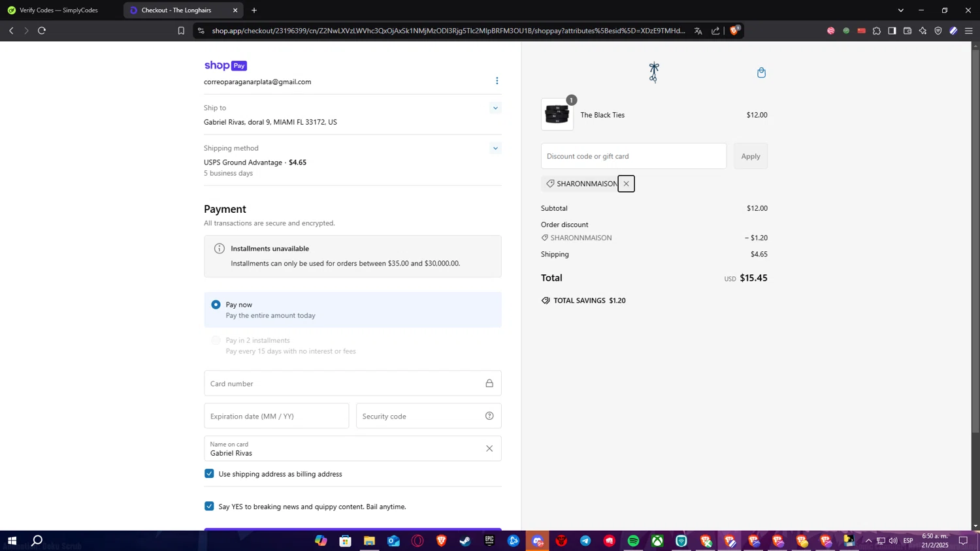This screenshot has height=551, width=980.
Task: Open the Shop Pay account options menu
Action: pos(497,81)
